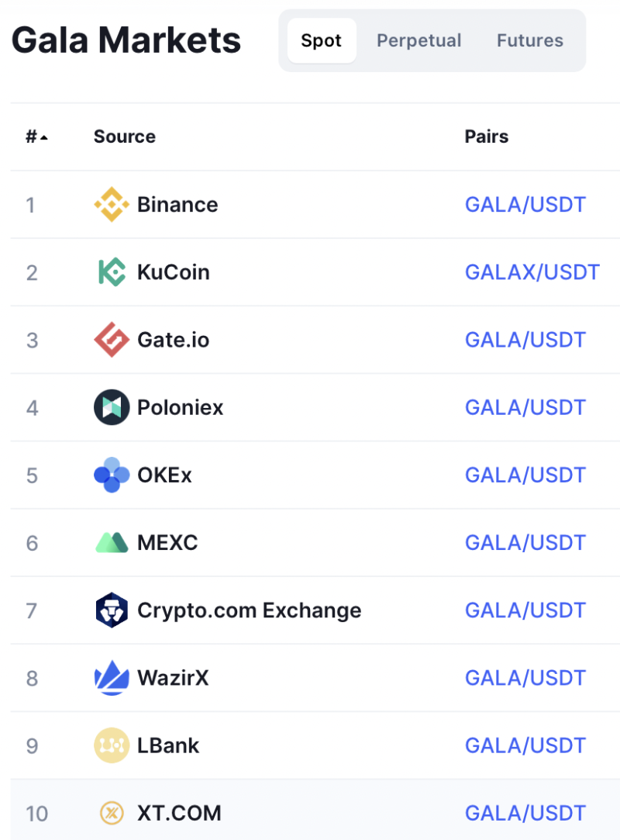This screenshot has width=620, height=840.
Task: Click the WazirX logo icon
Action: [112, 678]
